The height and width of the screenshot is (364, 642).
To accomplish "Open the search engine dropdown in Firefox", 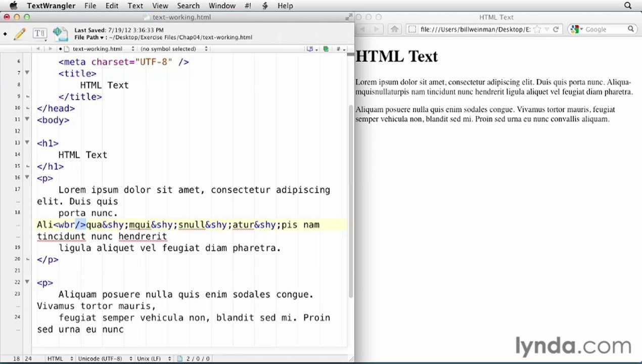I will click(577, 29).
